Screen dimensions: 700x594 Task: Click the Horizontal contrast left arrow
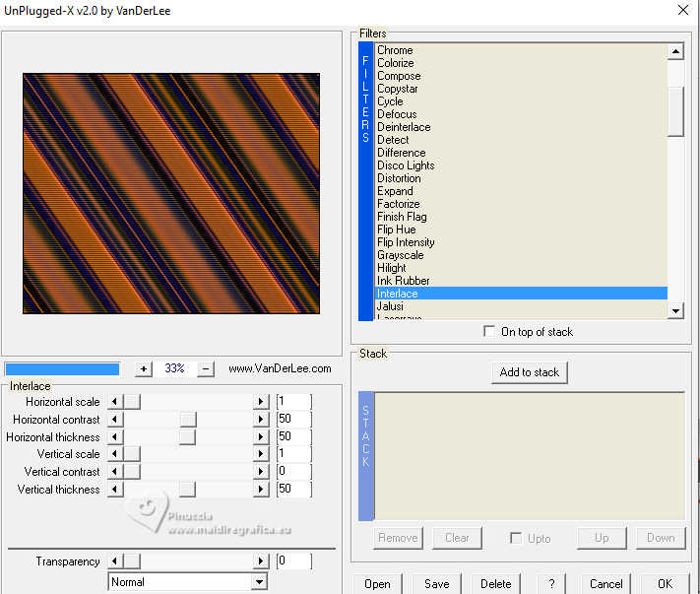[x=115, y=420]
